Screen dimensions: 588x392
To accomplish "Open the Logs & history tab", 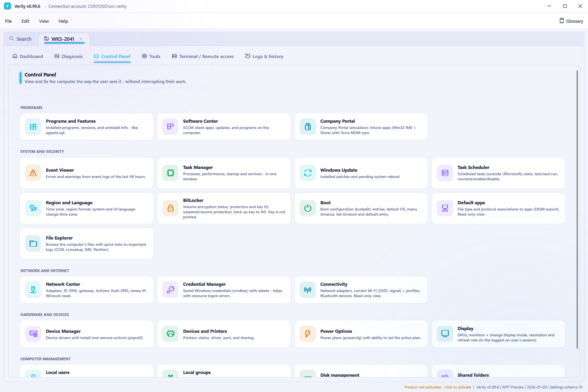I will click(x=264, y=56).
